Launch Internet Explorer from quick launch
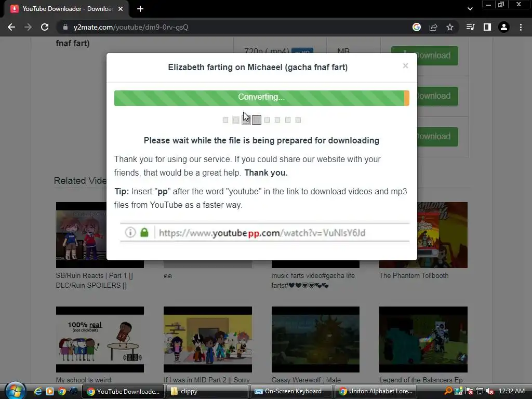Viewport: 532px width, 399px height. 37,391
